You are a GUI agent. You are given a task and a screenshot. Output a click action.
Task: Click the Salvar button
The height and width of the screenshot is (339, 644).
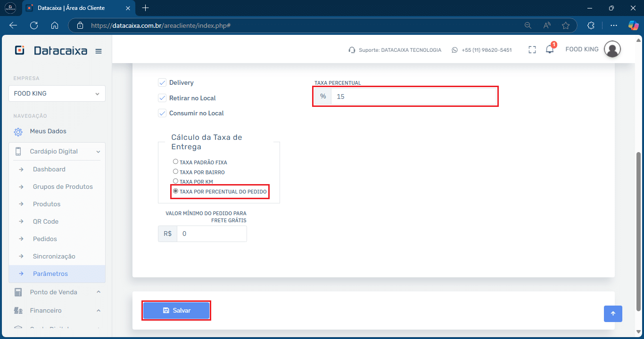176,311
